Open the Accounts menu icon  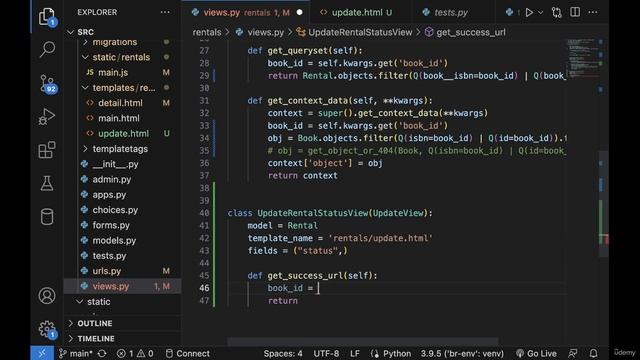47,296
